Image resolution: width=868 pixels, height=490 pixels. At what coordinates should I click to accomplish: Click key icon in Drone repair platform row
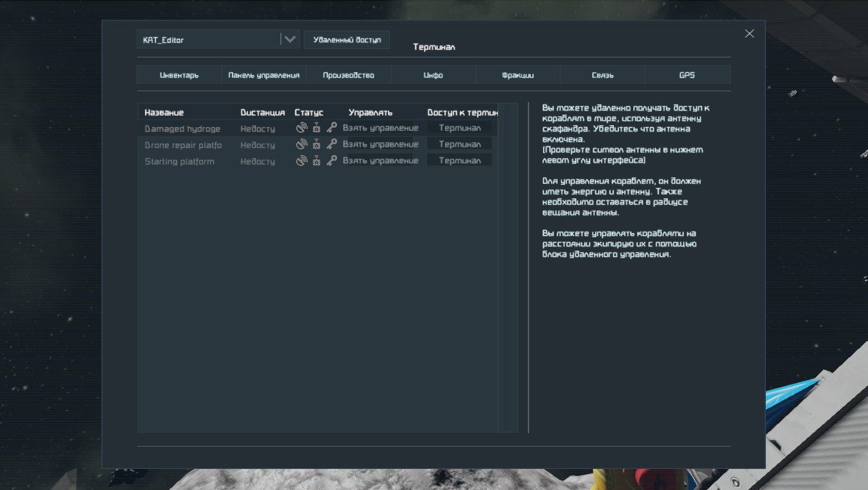coord(332,144)
